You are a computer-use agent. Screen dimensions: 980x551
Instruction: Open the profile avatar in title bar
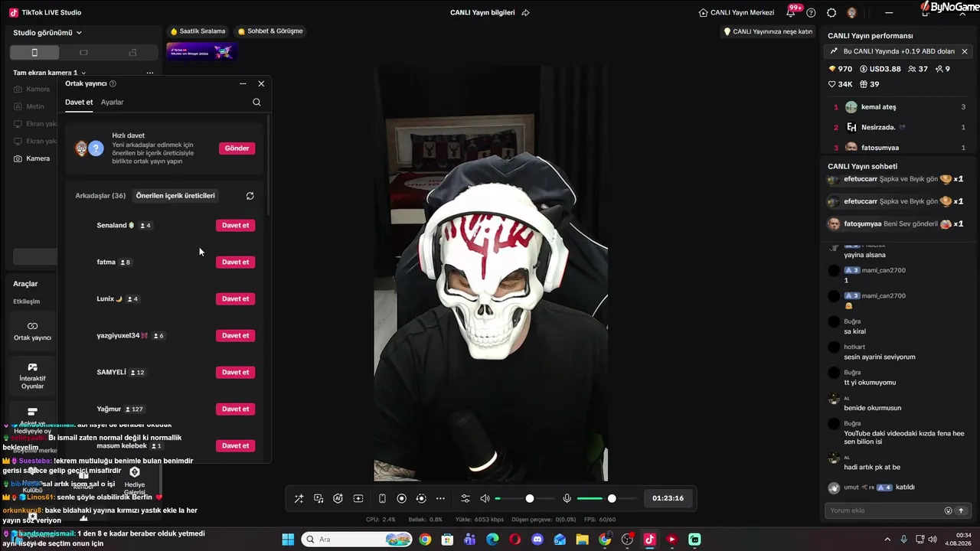tap(852, 12)
